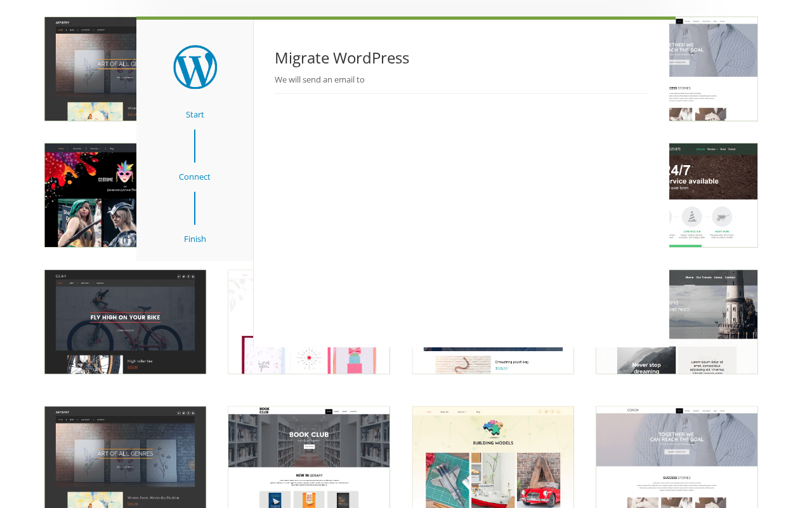812x508 pixels.
Task: Click the WordPress logo in the migration dialog
Action: click(195, 67)
